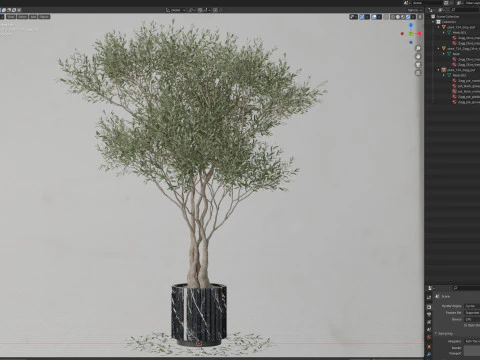
Task: Open the Device dropdown showing CPU
Action: click(472, 319)
